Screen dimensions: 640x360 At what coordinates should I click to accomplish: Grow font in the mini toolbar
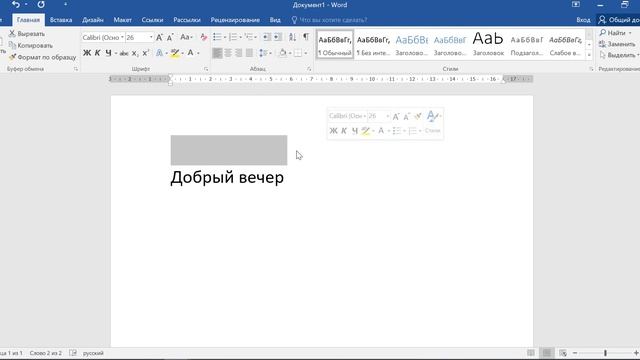(396, 116)
